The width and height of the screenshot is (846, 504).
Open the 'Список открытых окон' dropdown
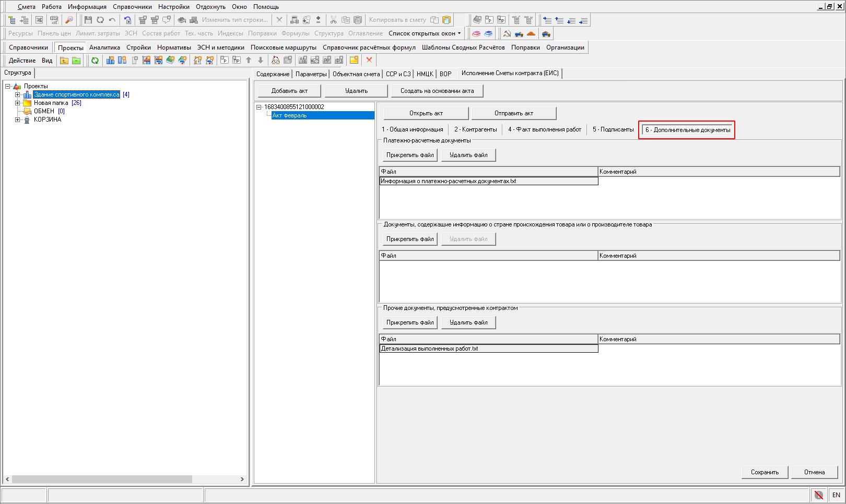pos(425,33)
